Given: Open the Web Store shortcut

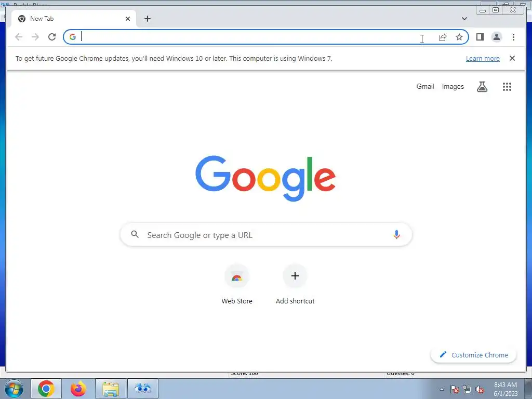Looking at the screenshot, I should [237, 284].
